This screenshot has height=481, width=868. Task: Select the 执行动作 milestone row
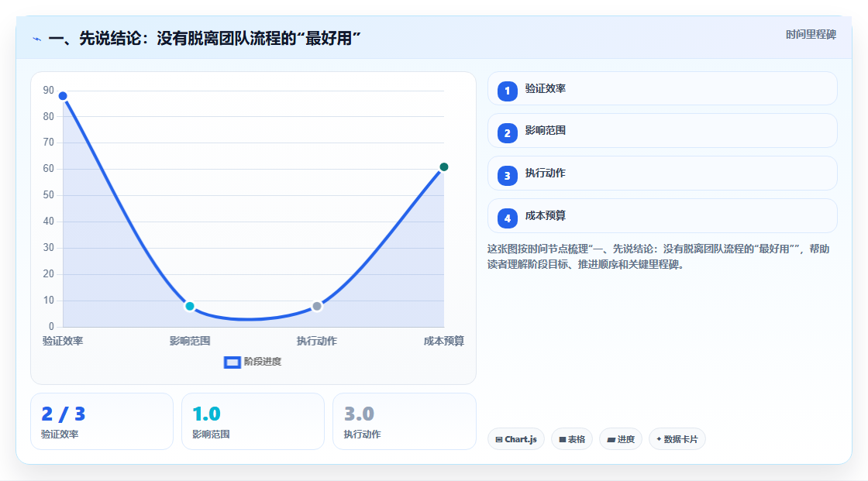click(x=662, y=174)
